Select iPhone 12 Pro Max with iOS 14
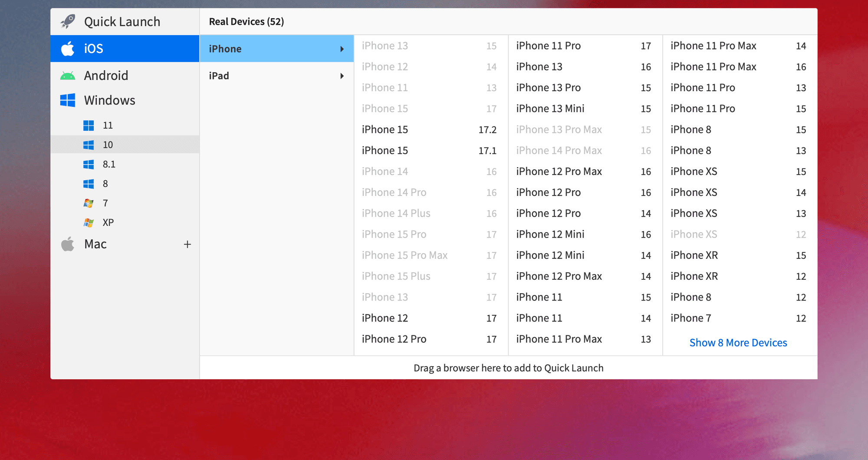The height and width of the screenshot is (460, 868). (x=585, y=276)
